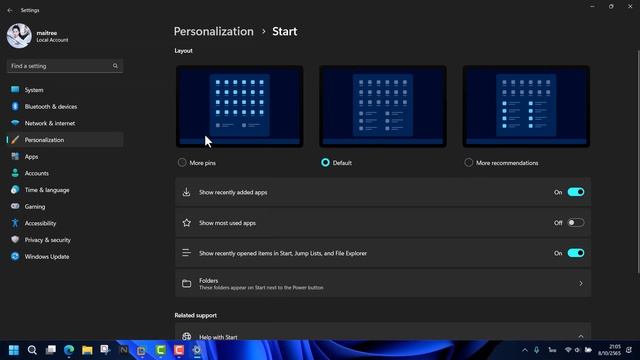The height and width of the screenshot is (360, 640).
Task: Click the Privacy & security shield icon
Action: coord(15,240)
